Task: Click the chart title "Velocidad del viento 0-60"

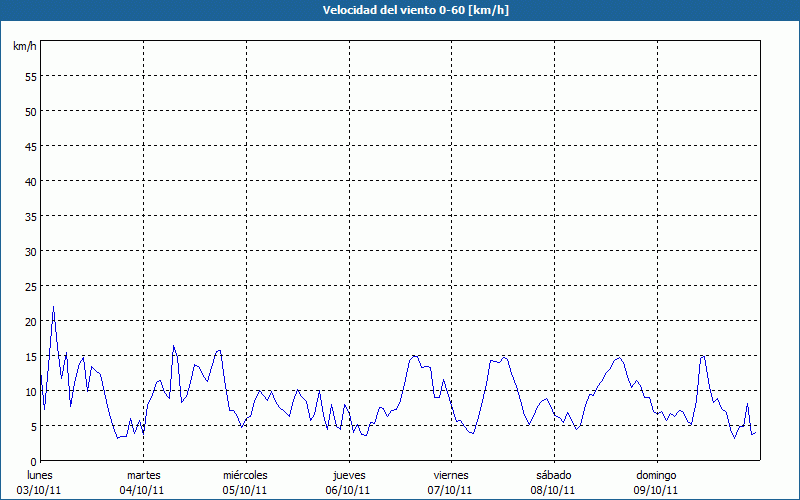Action: pos(399,10)
